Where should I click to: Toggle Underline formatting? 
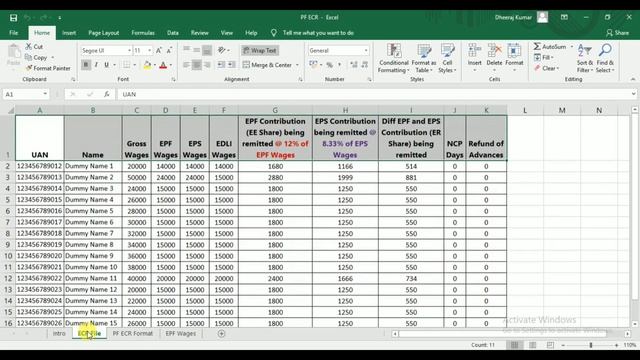pos(107,65)
